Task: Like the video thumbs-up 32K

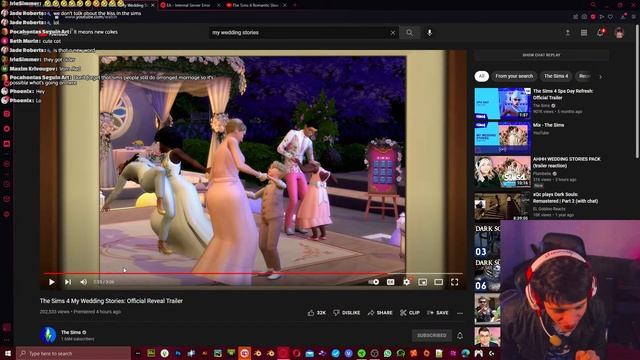Action: coord(317,313)
